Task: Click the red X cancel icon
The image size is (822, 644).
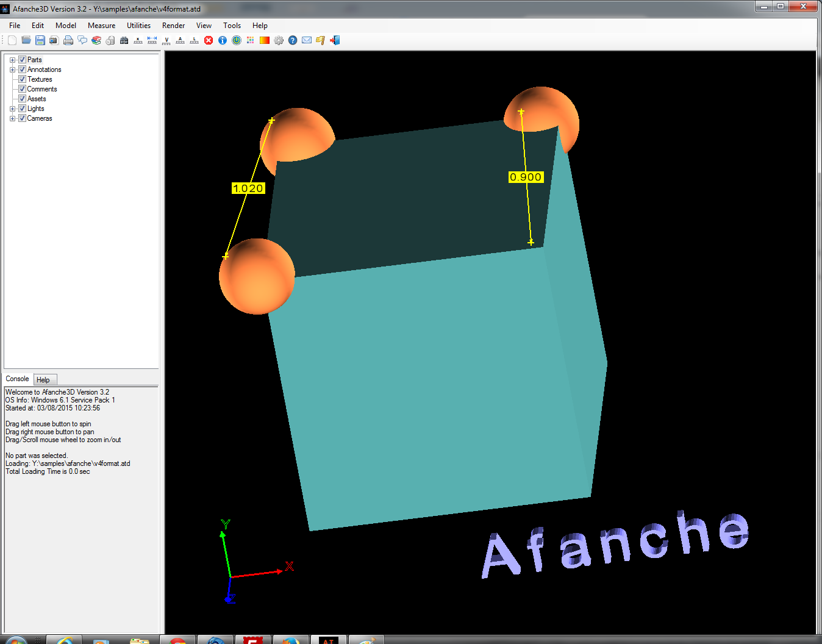Action: (209, 40)
